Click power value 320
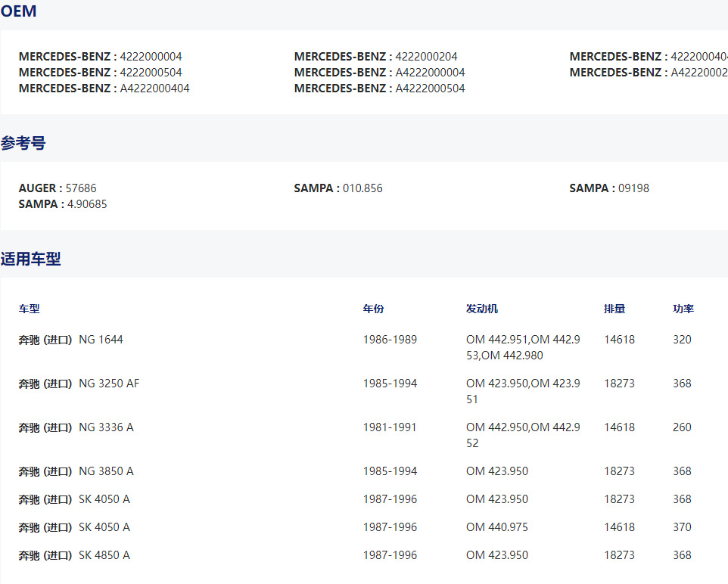 tap(682, 340)
